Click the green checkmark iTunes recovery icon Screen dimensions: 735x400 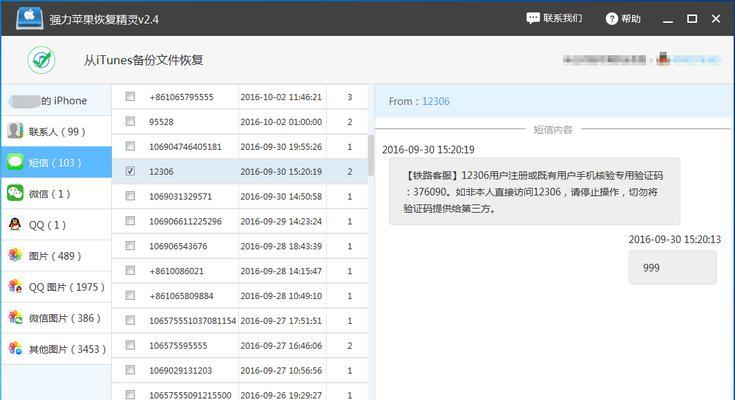41,60
